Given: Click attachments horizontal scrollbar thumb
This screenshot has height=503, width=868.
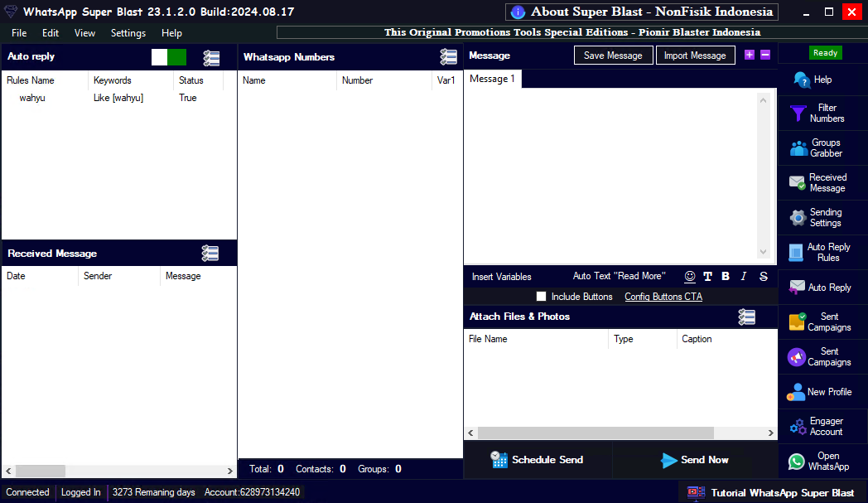Looking at the screenshot, I should (x=596, y=433).
